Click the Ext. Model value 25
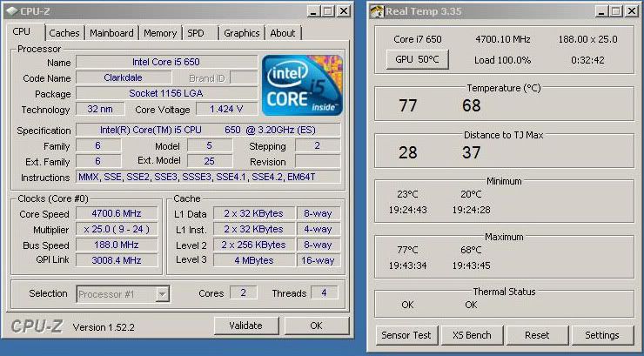The height and width of the screenshot is (356, 644). (x=210, y=161)
